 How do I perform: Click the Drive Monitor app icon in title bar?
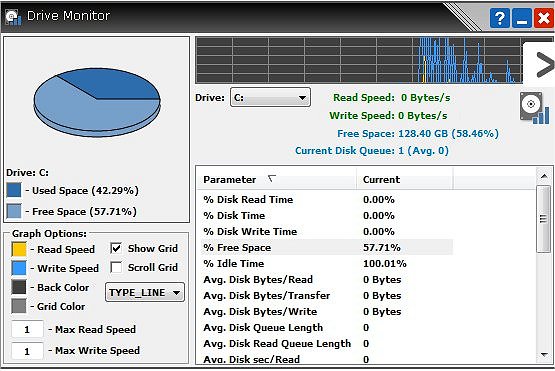point(13,17)
